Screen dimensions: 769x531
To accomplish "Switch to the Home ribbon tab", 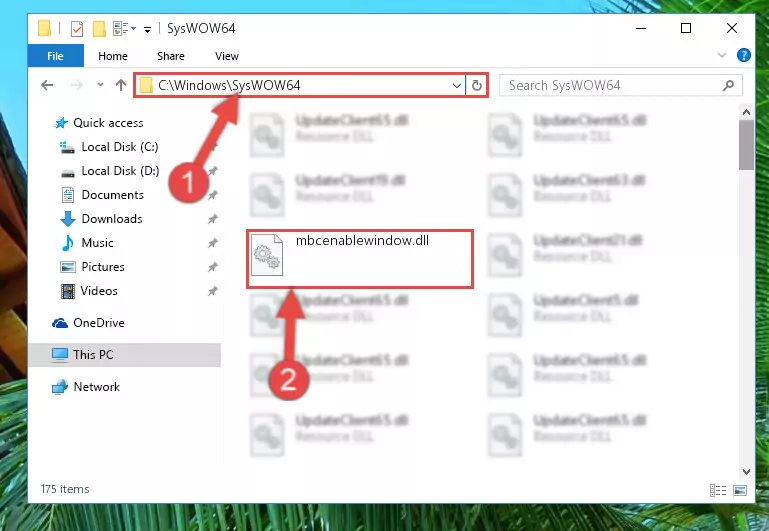I will (113, 56).
